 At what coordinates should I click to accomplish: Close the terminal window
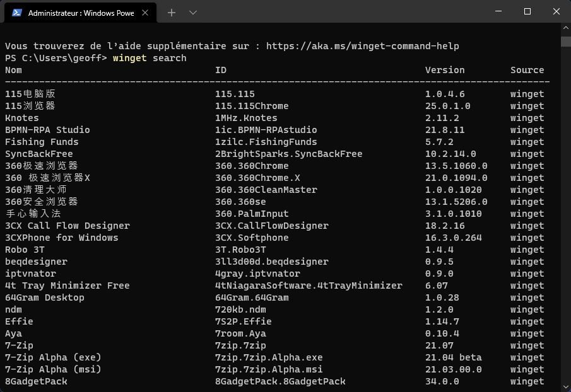tap(556, 11)
